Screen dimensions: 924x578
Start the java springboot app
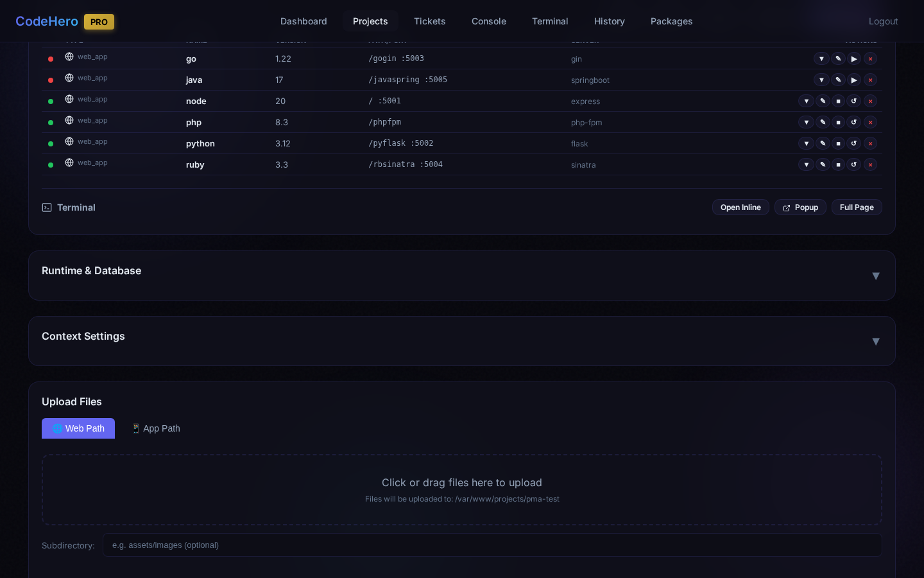click(x=853, y=80)
